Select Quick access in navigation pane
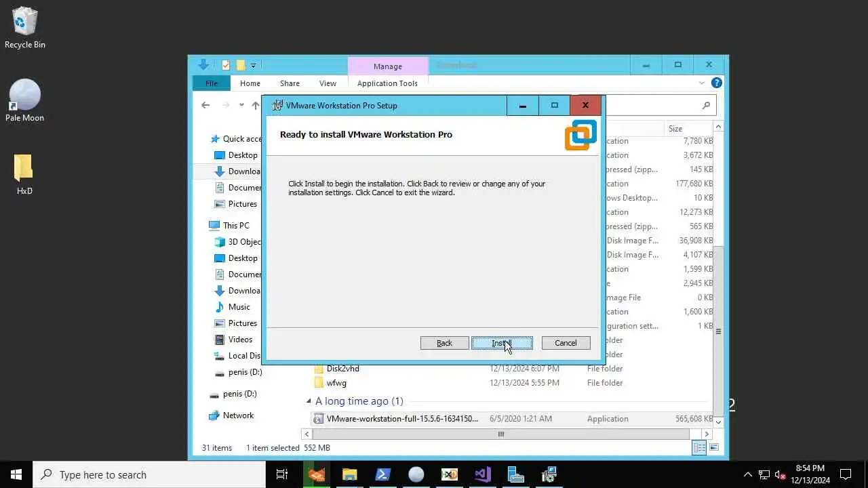This screenshot has height=488, width=868. point(236,138)
